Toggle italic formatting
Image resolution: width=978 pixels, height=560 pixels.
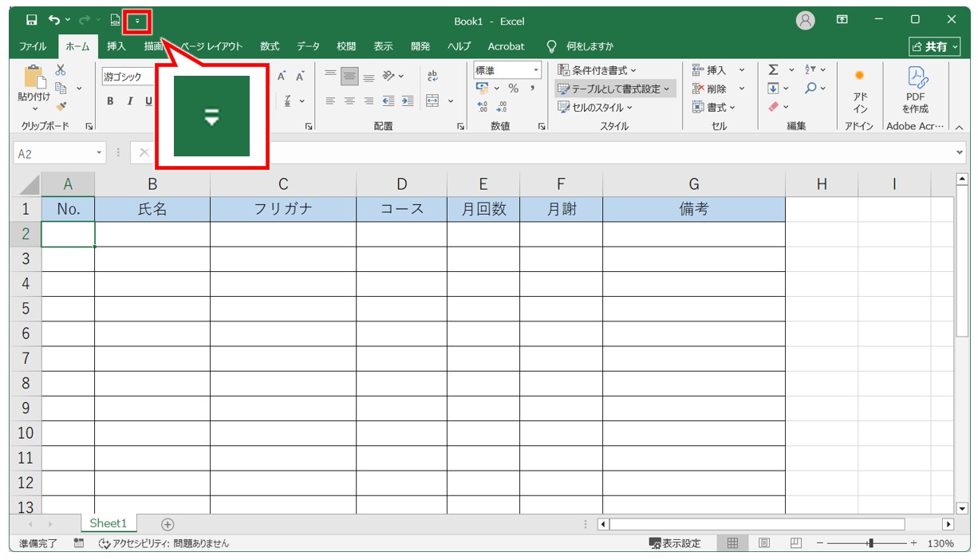pos(129,101)
